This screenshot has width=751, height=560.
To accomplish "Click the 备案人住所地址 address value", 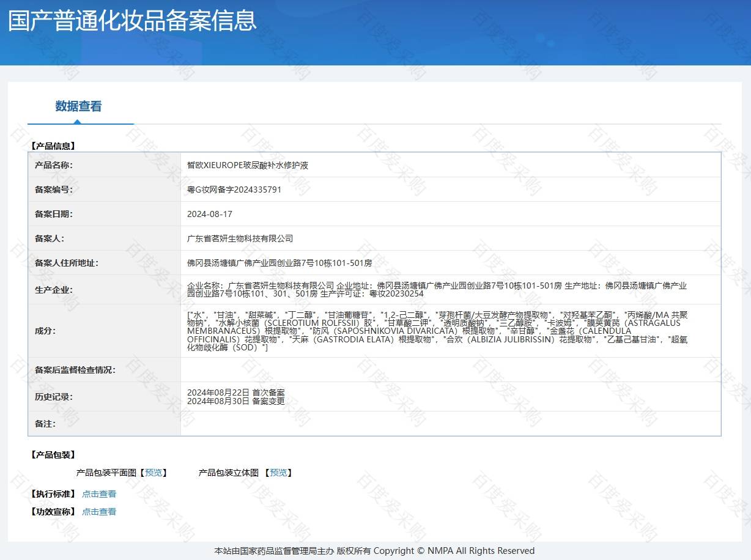I will (279, 263).
